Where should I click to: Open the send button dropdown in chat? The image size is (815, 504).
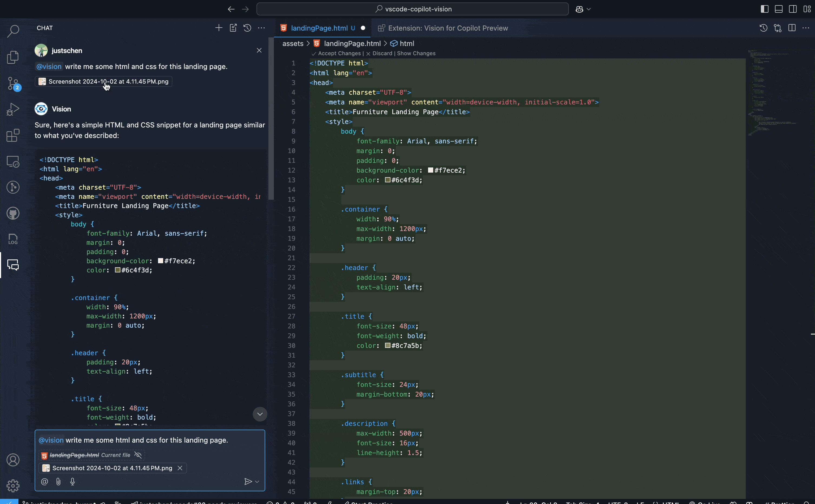(x=257, y=481)
